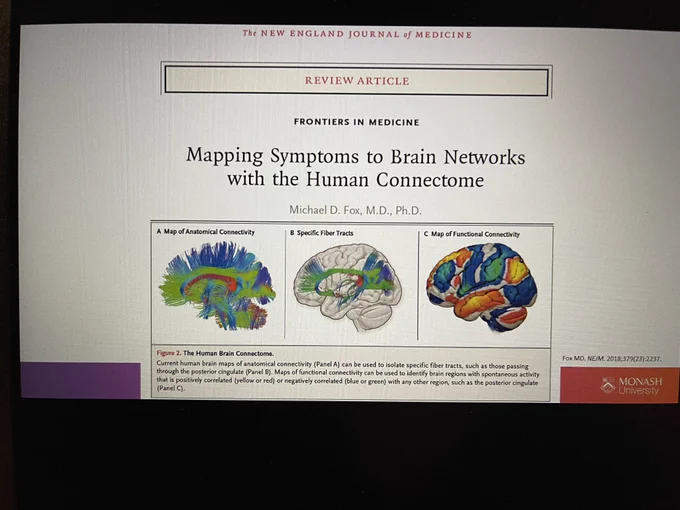Click the caption line starting with through the posterior cingulate

click(x=348, y=373)
